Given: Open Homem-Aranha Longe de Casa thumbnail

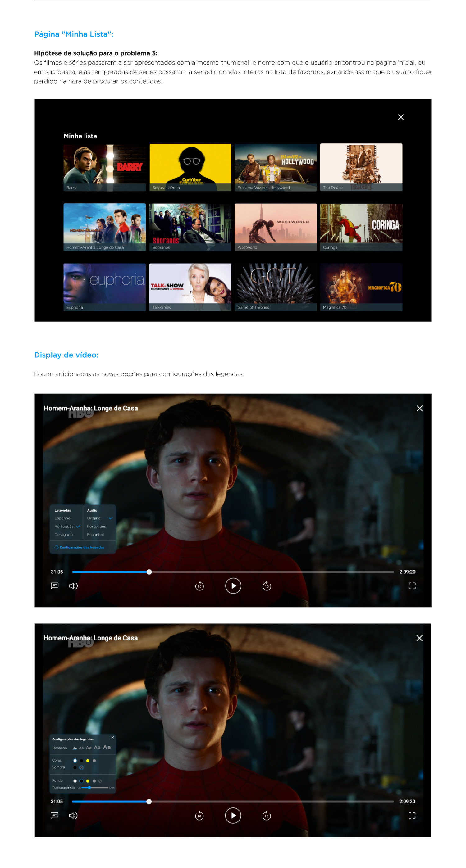Looking at the screenshot, I should 104,227.
